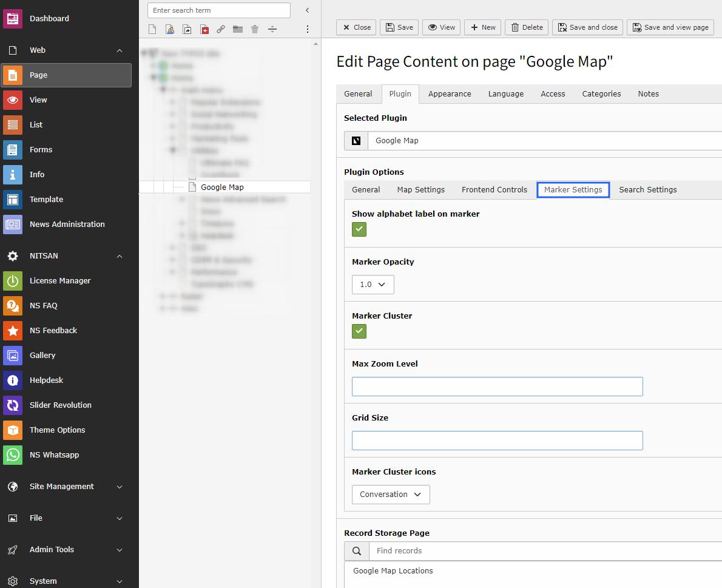Open the Slider Revolution module icon
This screenshot has width=722, height=588.
coord(12,405)
